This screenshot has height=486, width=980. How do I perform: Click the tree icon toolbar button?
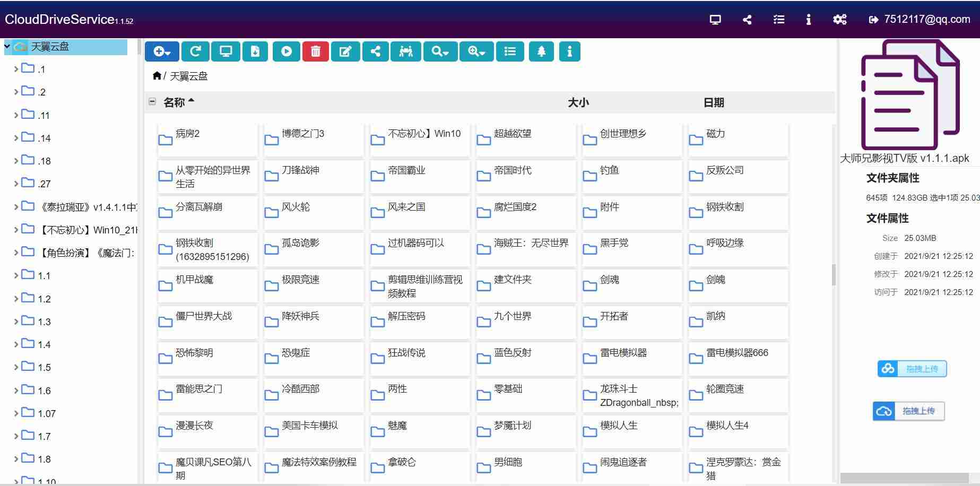541,51
